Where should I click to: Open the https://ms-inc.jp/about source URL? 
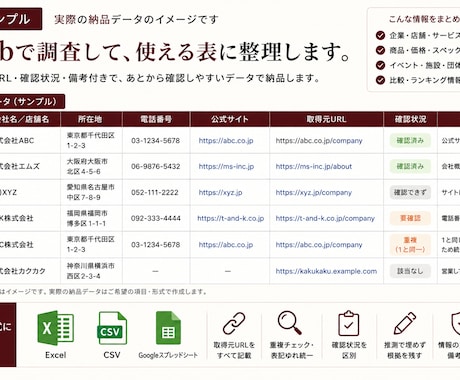click(314, 166)
